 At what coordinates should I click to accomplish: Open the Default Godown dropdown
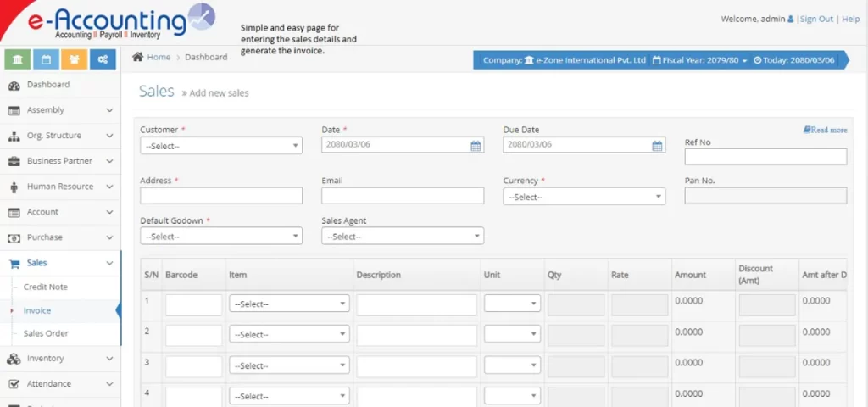click(x=220, y=237)
